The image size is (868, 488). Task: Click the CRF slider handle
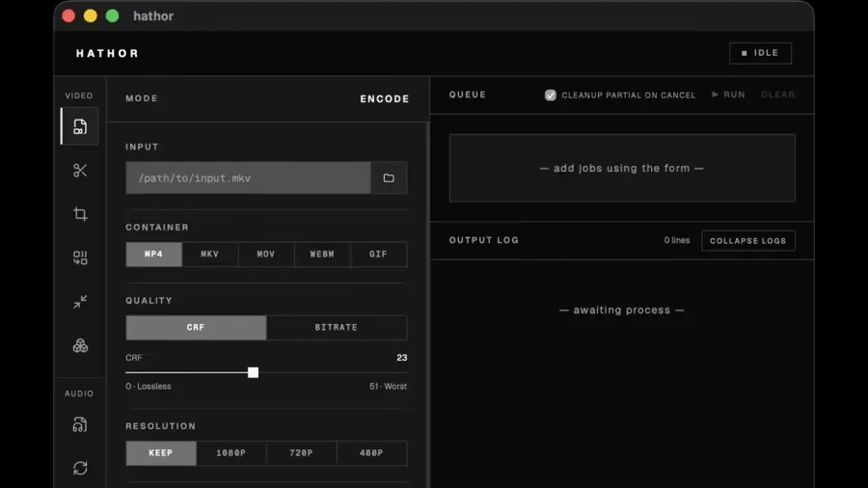[253, 372]
